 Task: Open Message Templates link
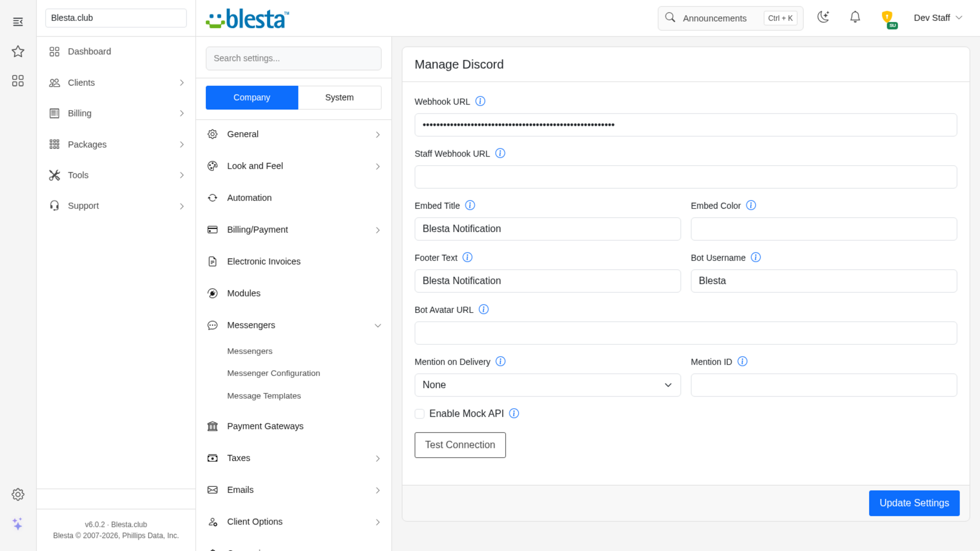coord(264,396)
